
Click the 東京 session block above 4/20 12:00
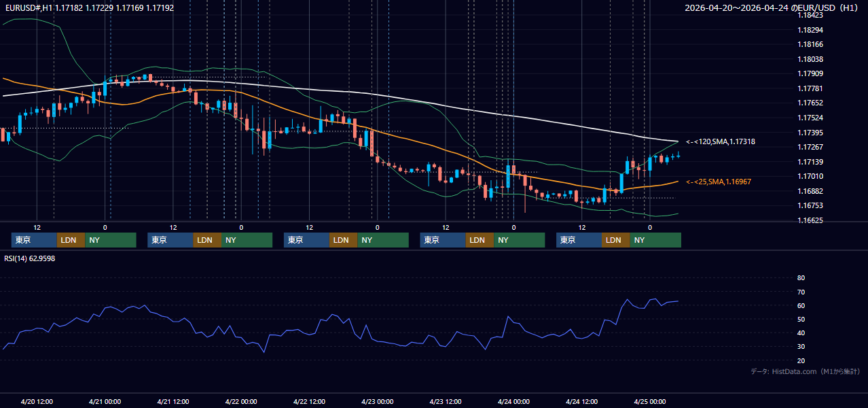34,240
